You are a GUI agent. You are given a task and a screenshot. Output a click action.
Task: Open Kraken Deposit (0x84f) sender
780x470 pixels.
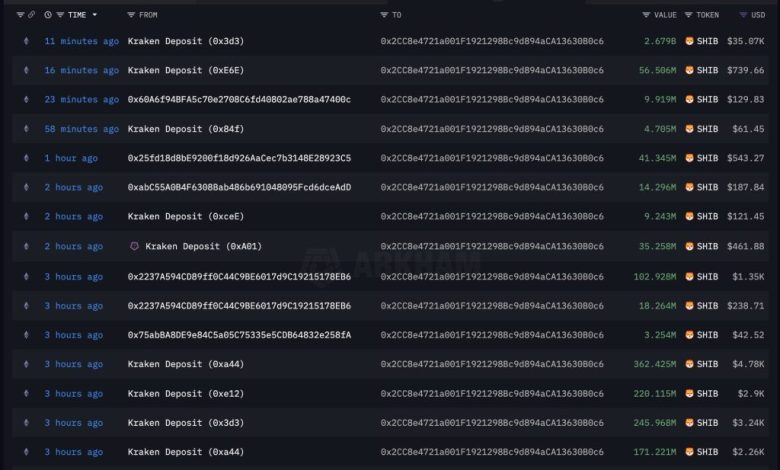click(185, 129)
